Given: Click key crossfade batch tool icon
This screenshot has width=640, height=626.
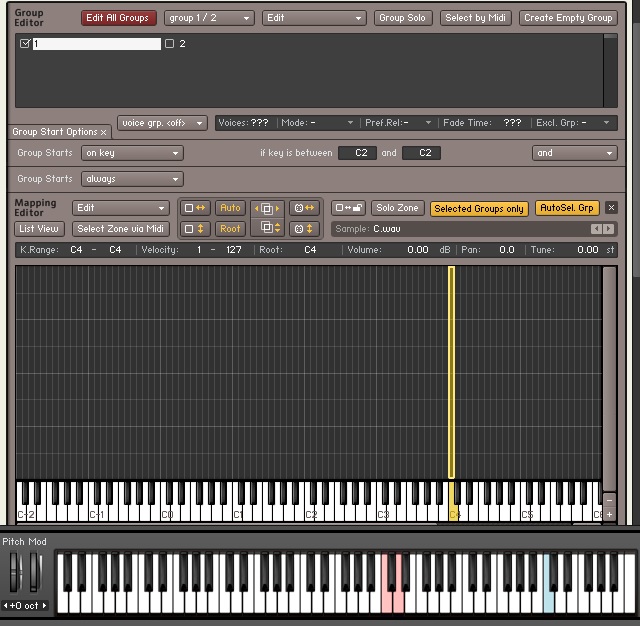Looking at the screenshot, I should [304, 208].
